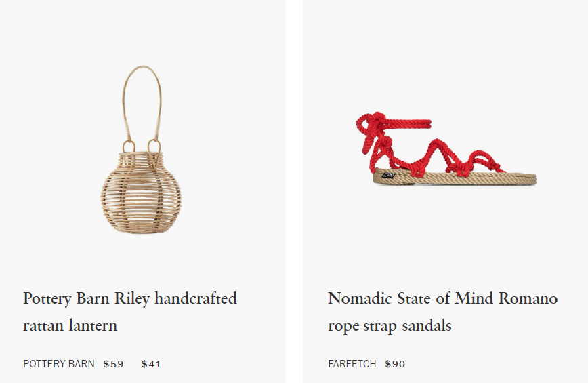Click the 'rope-strap sandals' title line
Image resolution: width=588 pixels, height=383 pixels.
pyautogui.click(x=390, y=325)
